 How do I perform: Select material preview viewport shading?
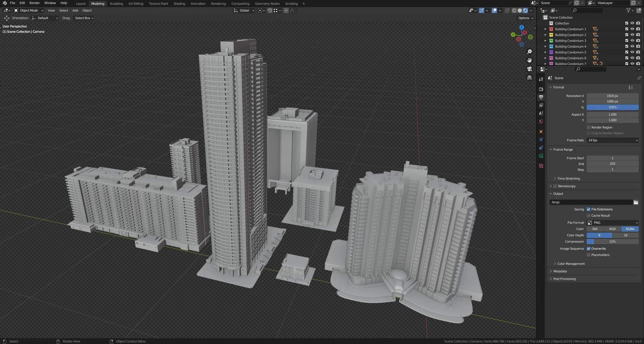pyautogui.click(x=525, y=10)
